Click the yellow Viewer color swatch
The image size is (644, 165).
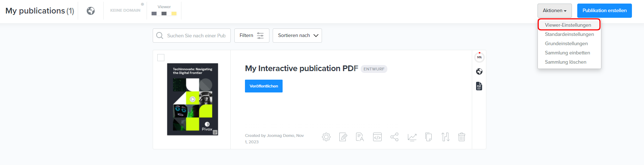pos(174,14)
